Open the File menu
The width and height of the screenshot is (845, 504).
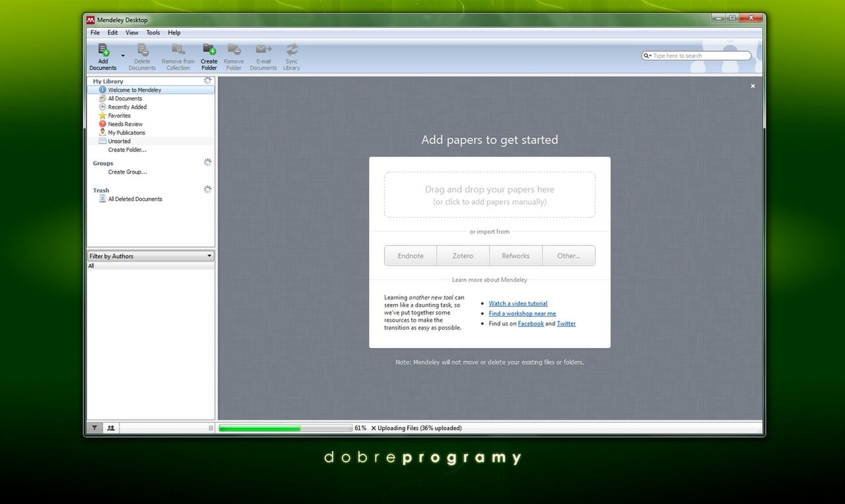95,32
